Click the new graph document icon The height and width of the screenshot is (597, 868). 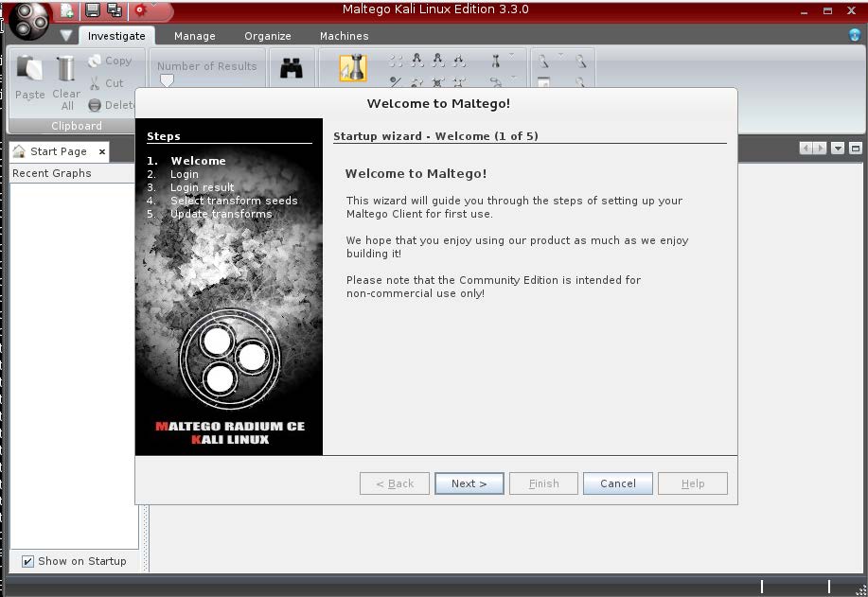(67, 10)
